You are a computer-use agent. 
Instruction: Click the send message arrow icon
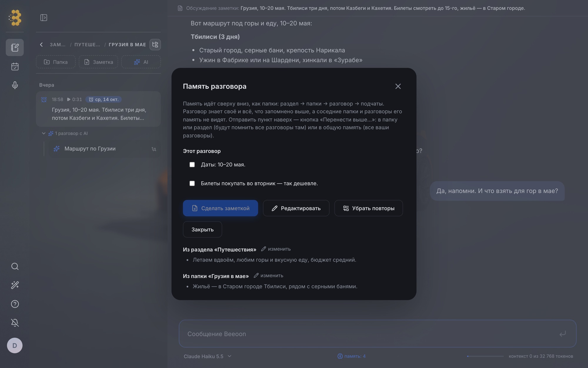pyautogui.click(x=562, y=334)
